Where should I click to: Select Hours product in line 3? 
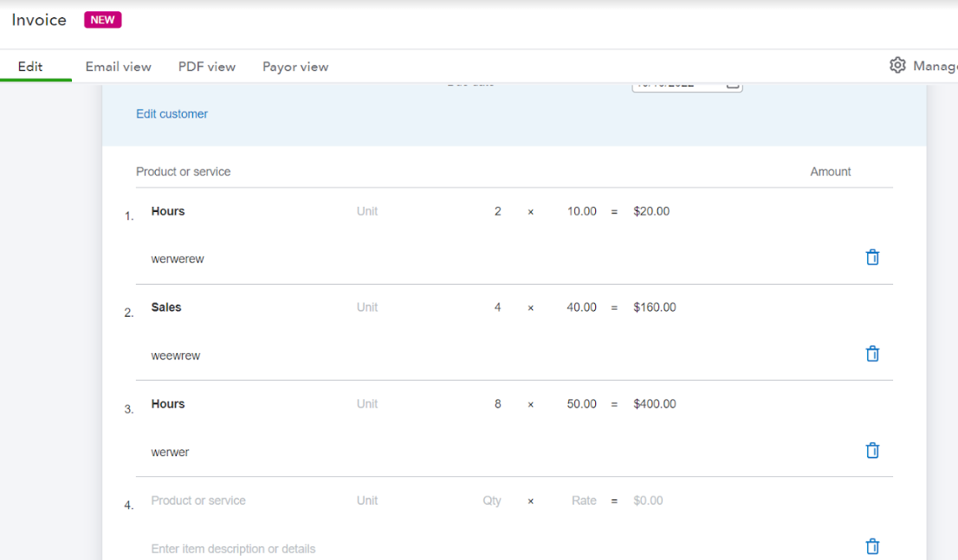pos(168,403)
